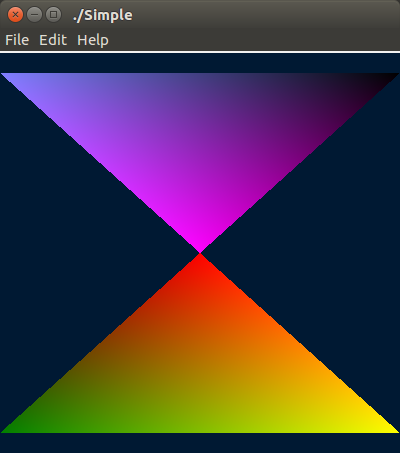This screenshot has width=400, height=453.
Task: Maximize the ./Simple window
Action: coord(53,15)
